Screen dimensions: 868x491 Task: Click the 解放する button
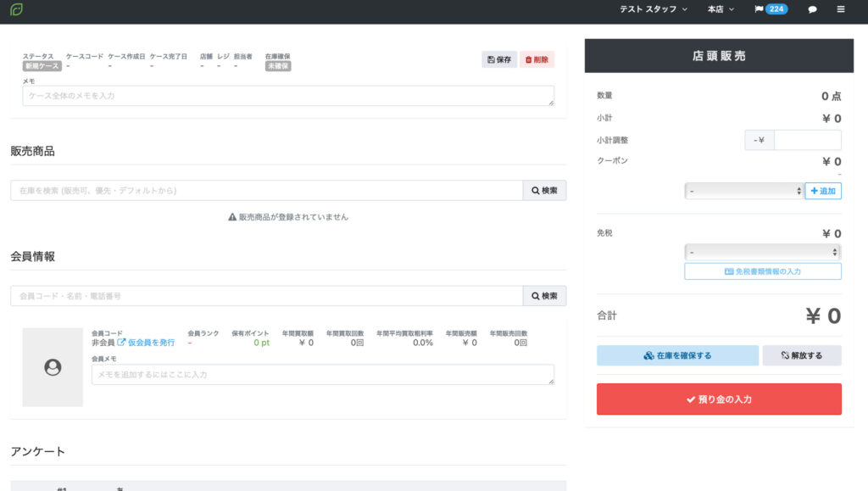[801, 355]
